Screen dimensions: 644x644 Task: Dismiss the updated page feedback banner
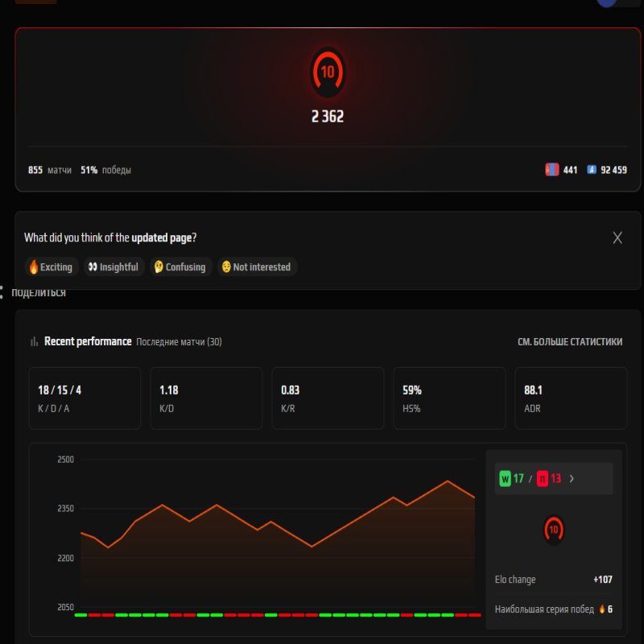617,237
